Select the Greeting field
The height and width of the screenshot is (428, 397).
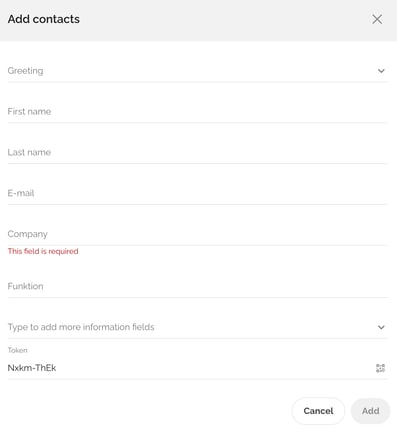point(198,71)
